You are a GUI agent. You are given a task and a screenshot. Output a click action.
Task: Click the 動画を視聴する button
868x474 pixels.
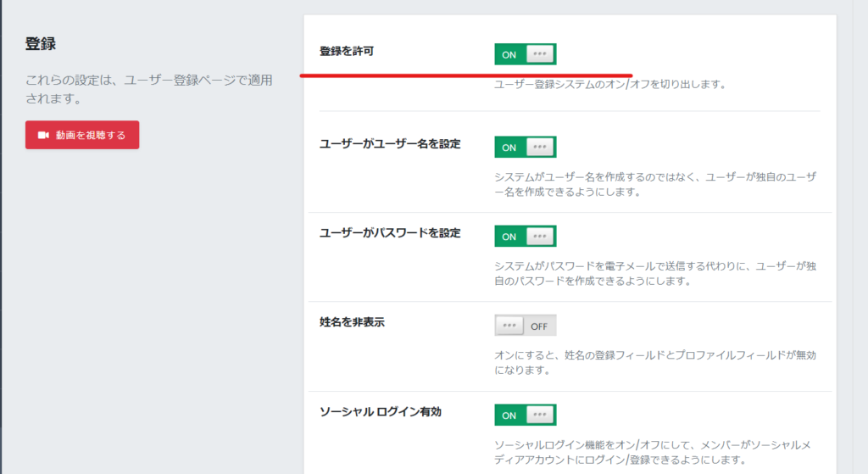point(82,135)
